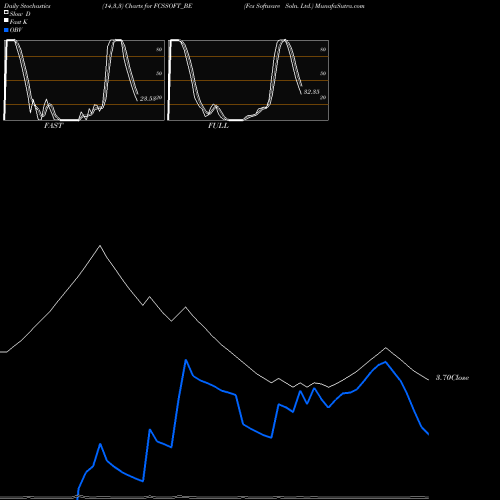Click the 'Charts for FCSSOFT_BE' heading
The image size is (500, 500).
tap(159, 6)
